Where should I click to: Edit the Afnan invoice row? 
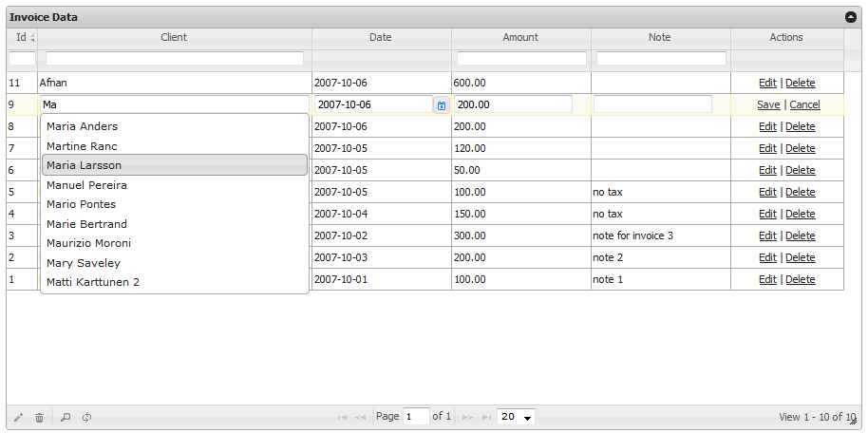(767, 83)
